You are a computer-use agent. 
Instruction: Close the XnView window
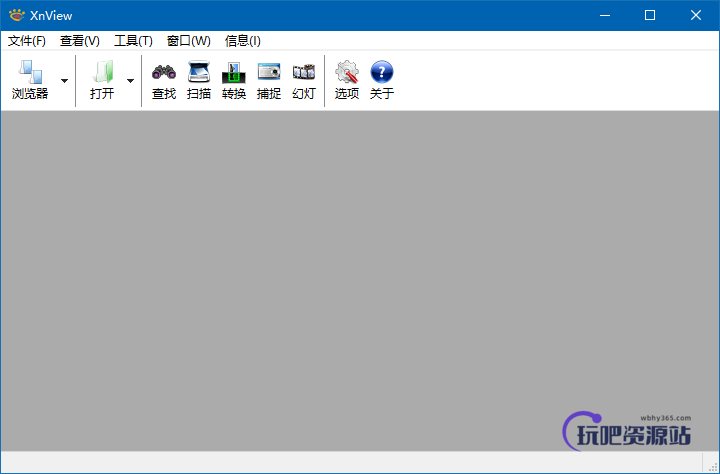click(x=696, y=15)
